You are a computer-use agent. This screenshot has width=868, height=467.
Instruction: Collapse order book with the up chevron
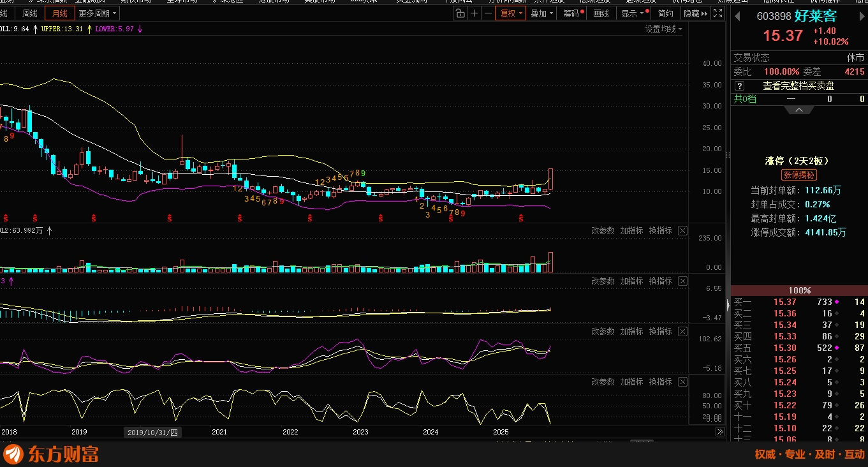pos(799,110)
